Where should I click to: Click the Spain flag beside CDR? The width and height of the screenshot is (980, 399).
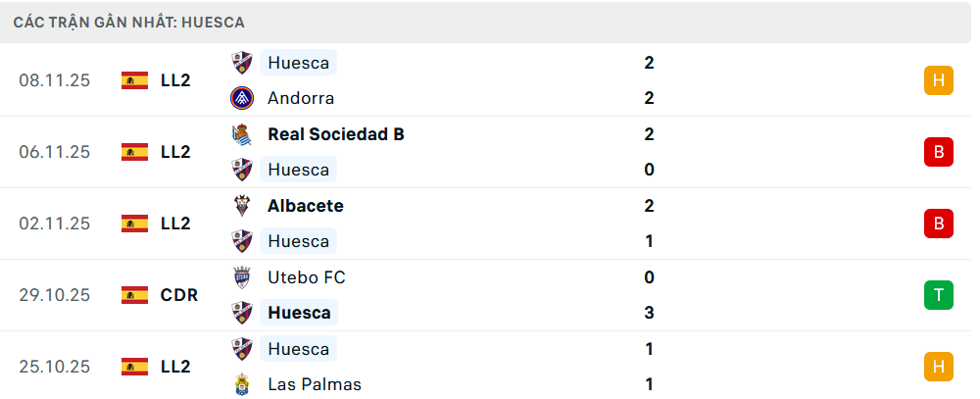click(x=134, y=295)
